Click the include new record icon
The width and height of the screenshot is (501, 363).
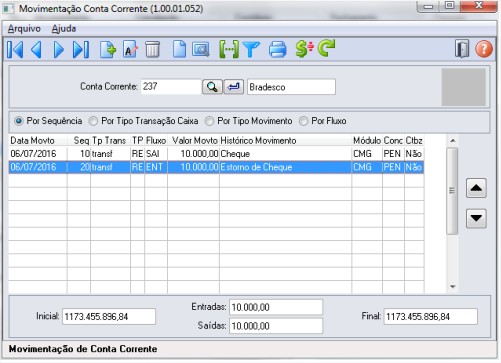click(x=108, y=50)
